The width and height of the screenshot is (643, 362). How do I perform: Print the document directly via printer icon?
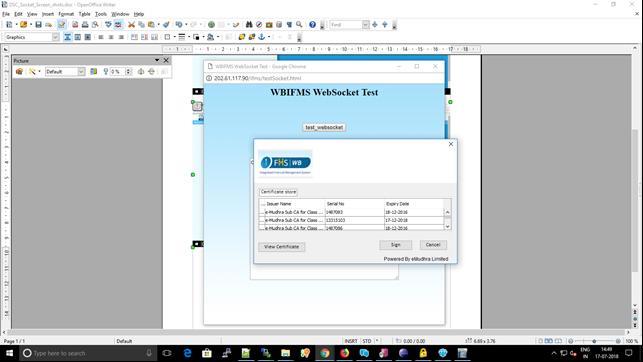(x=85, y=25)
